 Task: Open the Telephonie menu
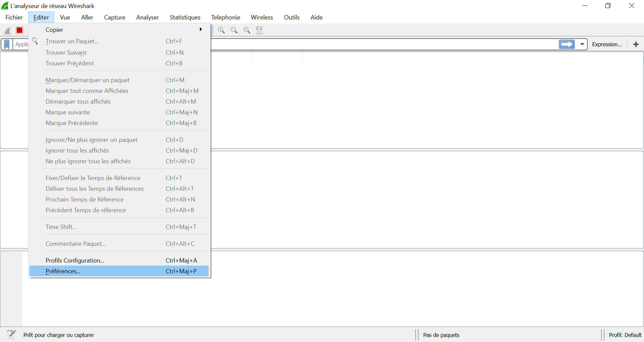pos(226,17)
